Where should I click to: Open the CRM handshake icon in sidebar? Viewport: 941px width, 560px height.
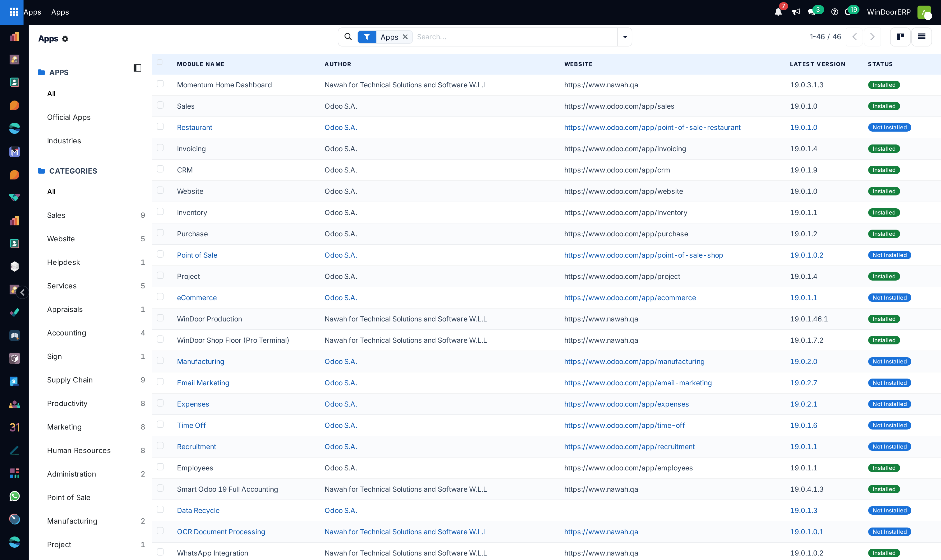point(14,197)
